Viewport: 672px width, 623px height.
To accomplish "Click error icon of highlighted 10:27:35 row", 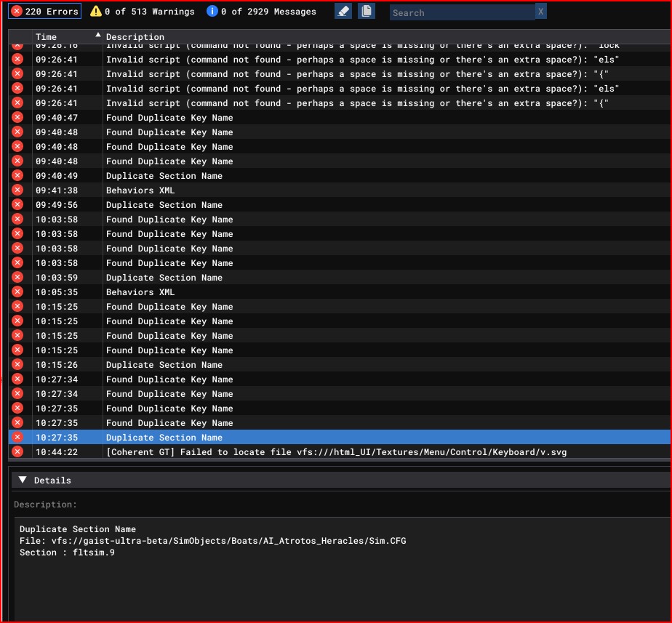I will (x=17, y=438).
